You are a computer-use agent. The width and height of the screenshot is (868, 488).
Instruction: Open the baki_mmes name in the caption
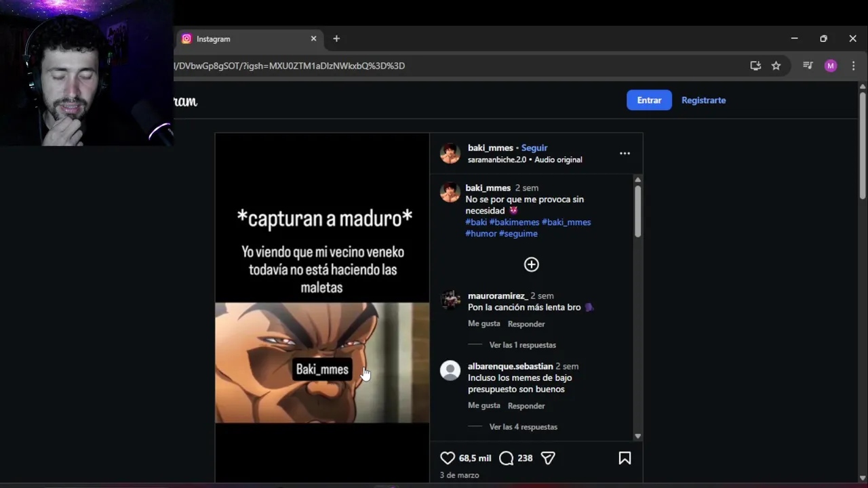tap(488, 188)
